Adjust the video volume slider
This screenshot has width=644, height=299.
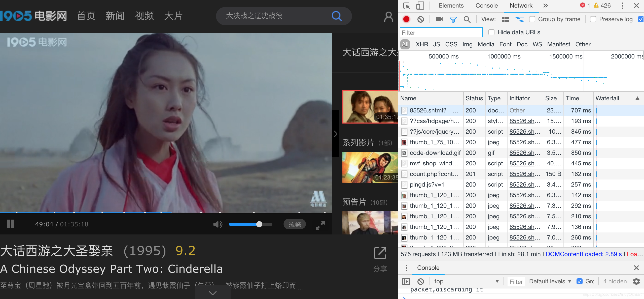[259, 224]
